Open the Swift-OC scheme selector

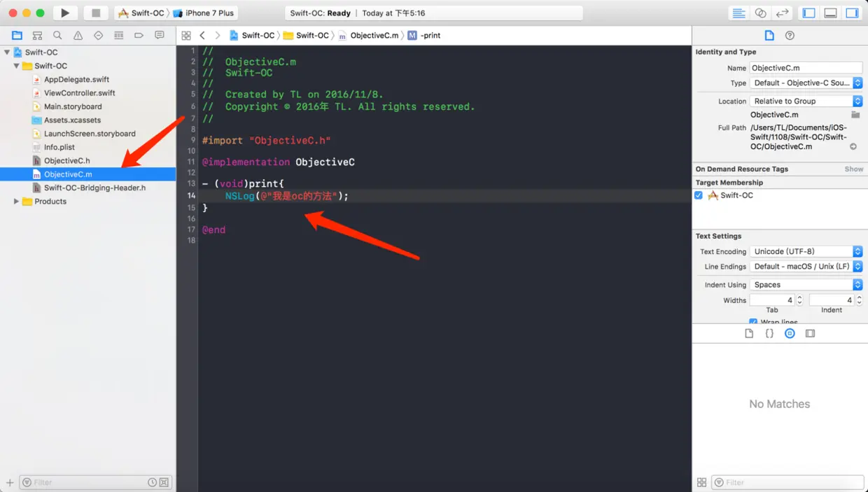(x=140, y=13)
